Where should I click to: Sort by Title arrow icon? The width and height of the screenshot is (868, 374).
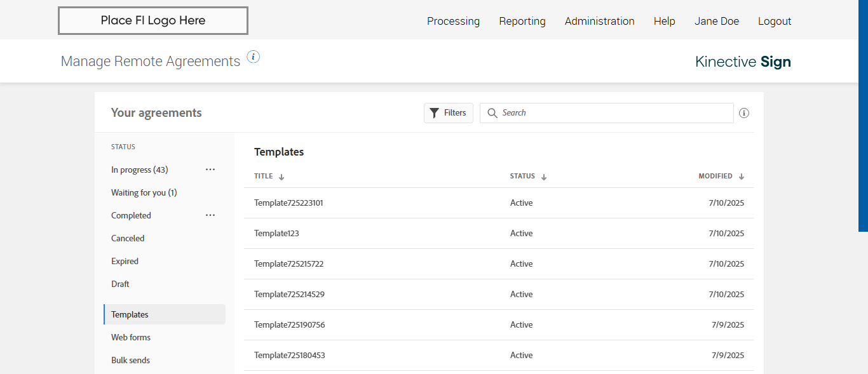(x=281, y=177)
